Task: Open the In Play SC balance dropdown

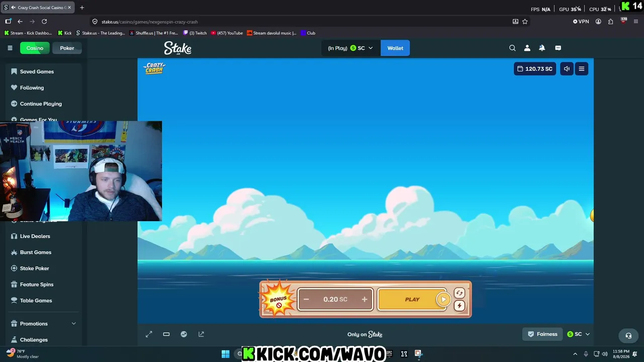Action: (351, 48)
